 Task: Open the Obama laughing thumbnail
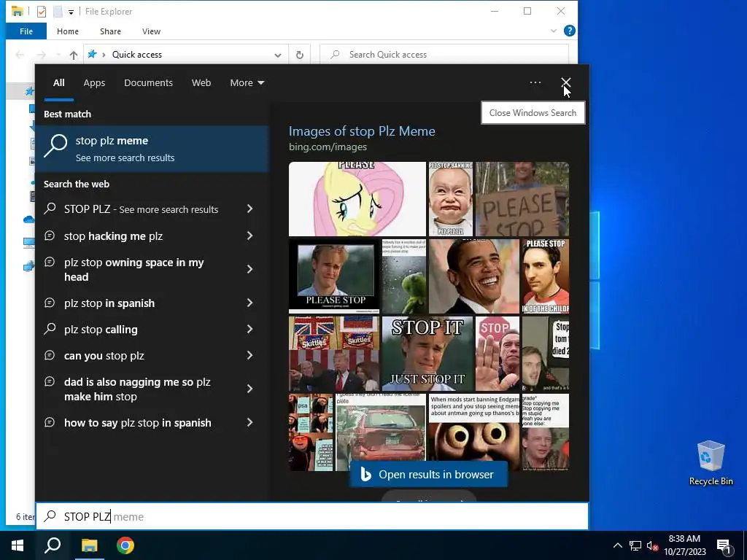[x=474, y=276]
